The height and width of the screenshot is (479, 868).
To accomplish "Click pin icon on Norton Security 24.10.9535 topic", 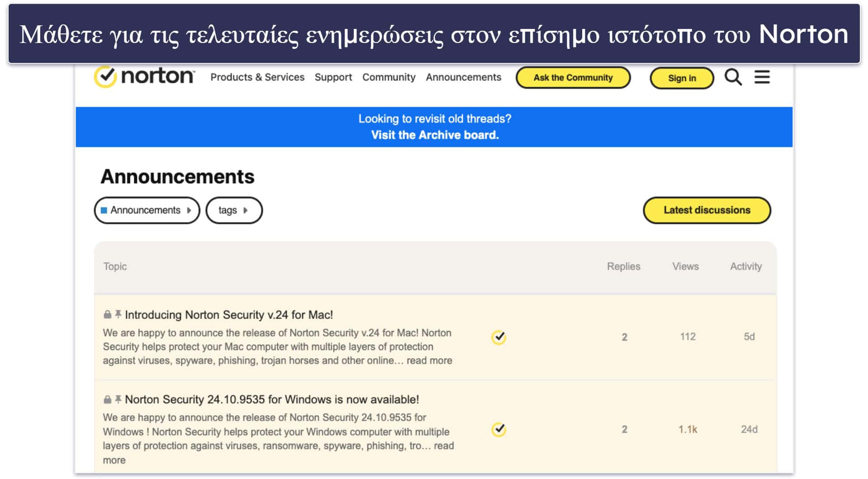I will tap(118, 399).
